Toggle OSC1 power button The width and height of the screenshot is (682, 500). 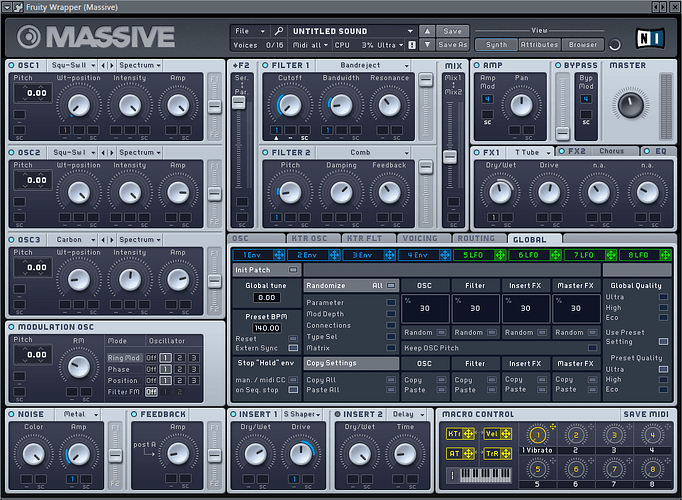[x=11, y=65]
